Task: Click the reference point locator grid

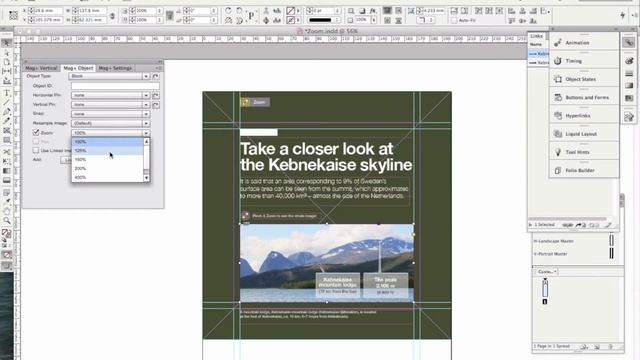Action: click(x=13, y=16)
